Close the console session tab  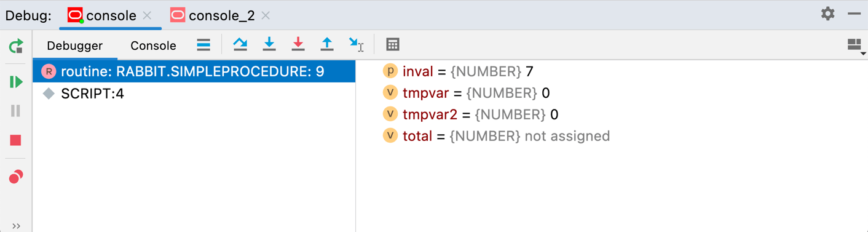tap(147, 15)
